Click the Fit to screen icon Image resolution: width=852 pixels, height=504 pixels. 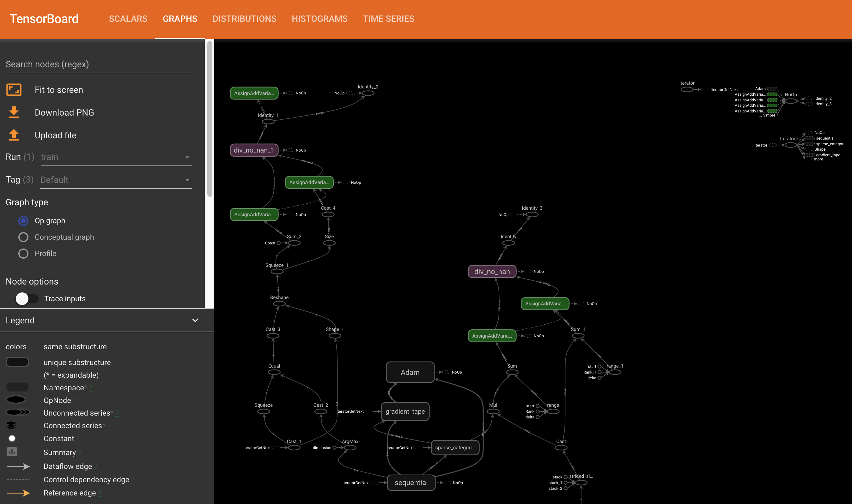click(x=13, y=90)
